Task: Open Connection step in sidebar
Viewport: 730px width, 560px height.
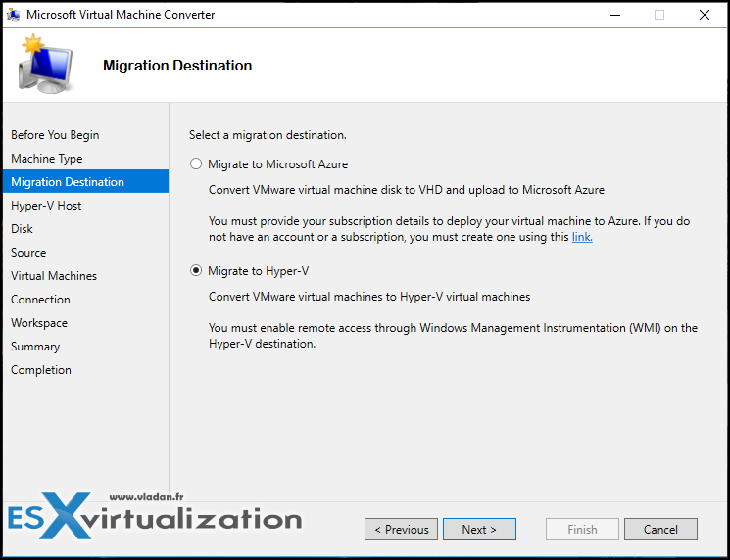Action: [40, 300]
